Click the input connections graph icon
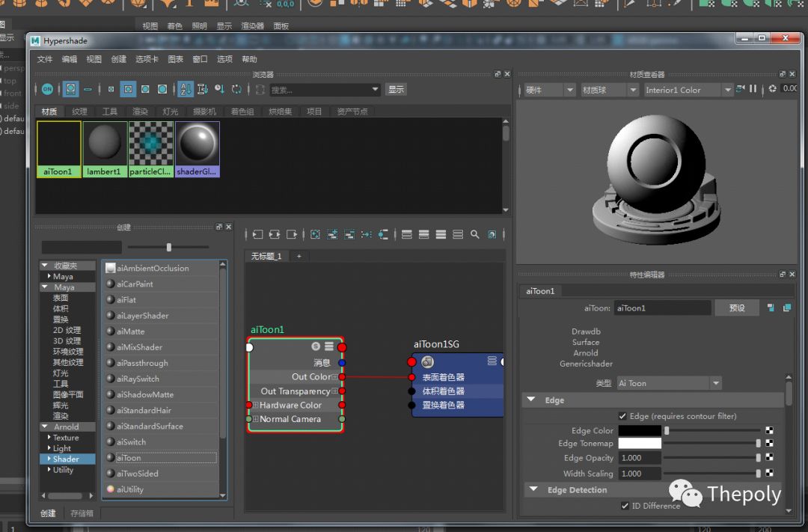Viewport: 808px width, 532px height. [x=257, y=234]
